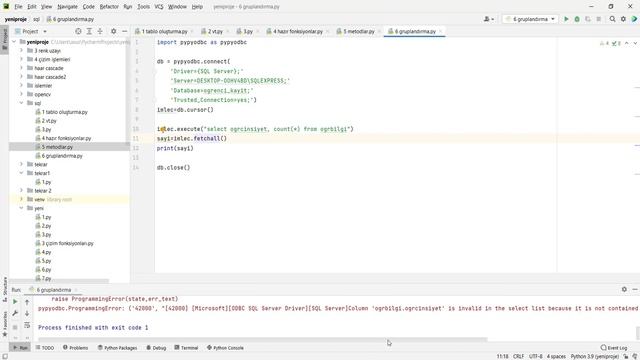Click lock icon in status bar

pos(626,356)
